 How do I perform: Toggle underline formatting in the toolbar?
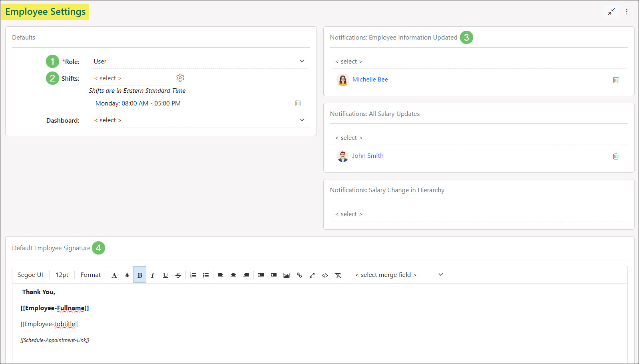[165, 275]
